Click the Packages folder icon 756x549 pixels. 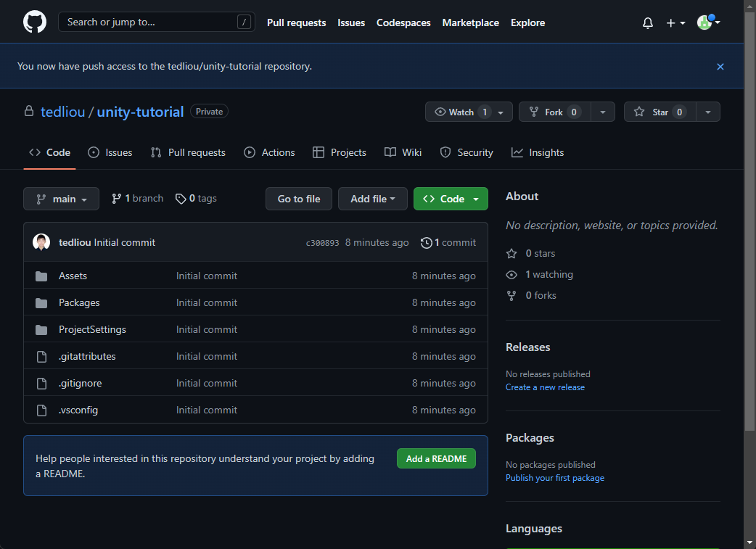point(41,303)
